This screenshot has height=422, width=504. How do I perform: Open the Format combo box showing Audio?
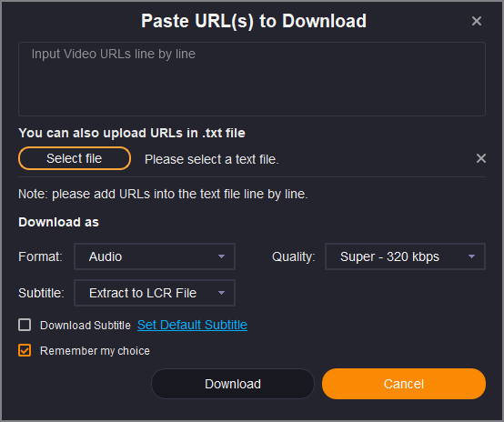(x=155, y=256)
